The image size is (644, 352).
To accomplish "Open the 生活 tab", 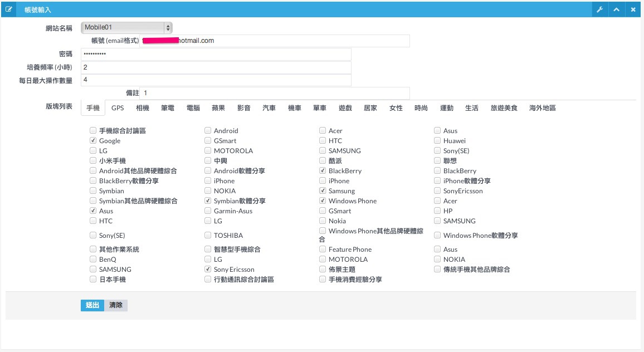I will (471, 108).
